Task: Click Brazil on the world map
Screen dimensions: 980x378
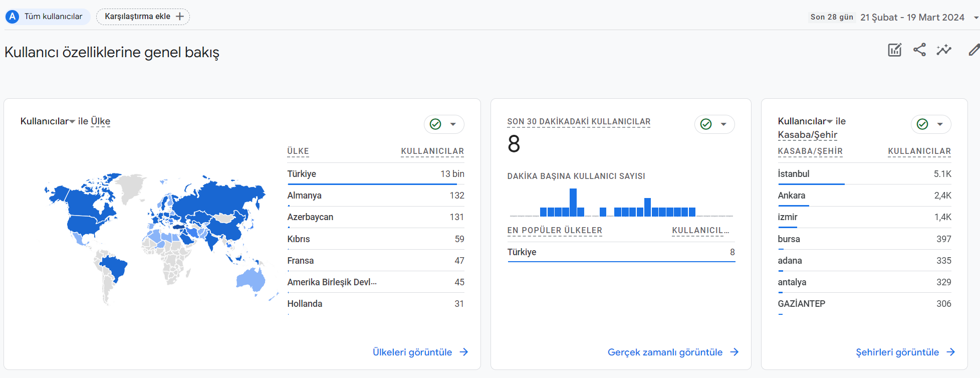Action: click(114, 267)
